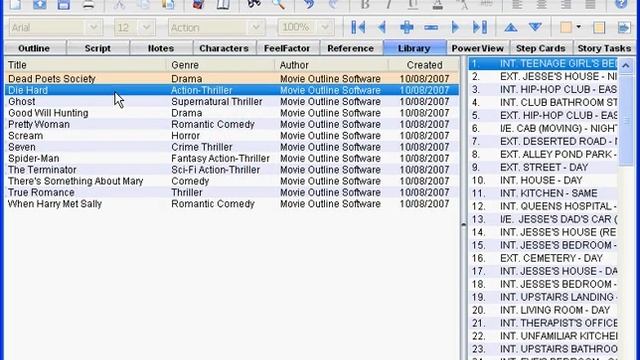Image resolution: width=640 pixels, height=360 pixels.
Task: Sort library by Author column header
Action: [331, 65]
